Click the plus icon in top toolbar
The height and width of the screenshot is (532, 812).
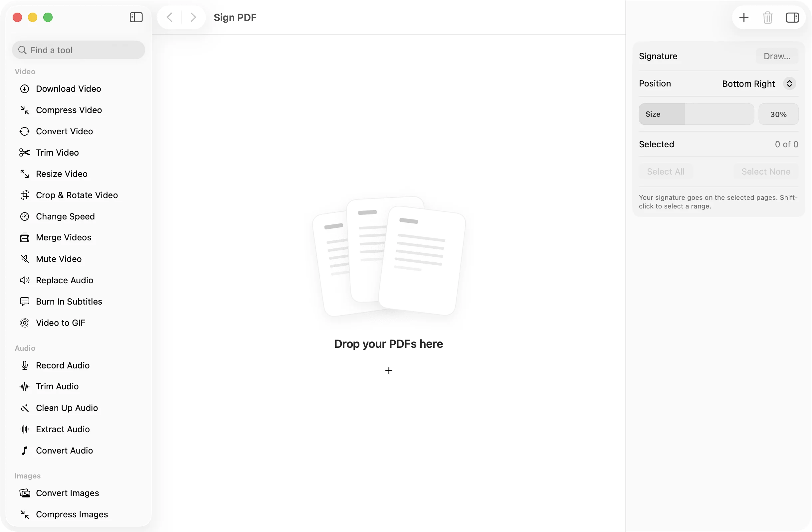[x=743, y=17]
